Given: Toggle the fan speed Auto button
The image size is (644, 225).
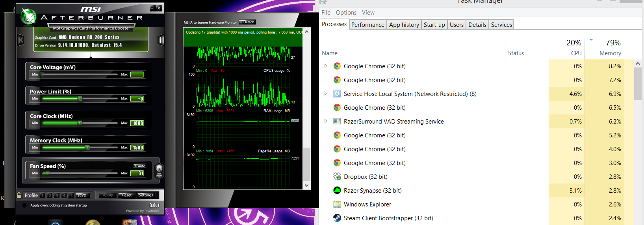Looking at the screenshot, I should (x=139, y=166).
